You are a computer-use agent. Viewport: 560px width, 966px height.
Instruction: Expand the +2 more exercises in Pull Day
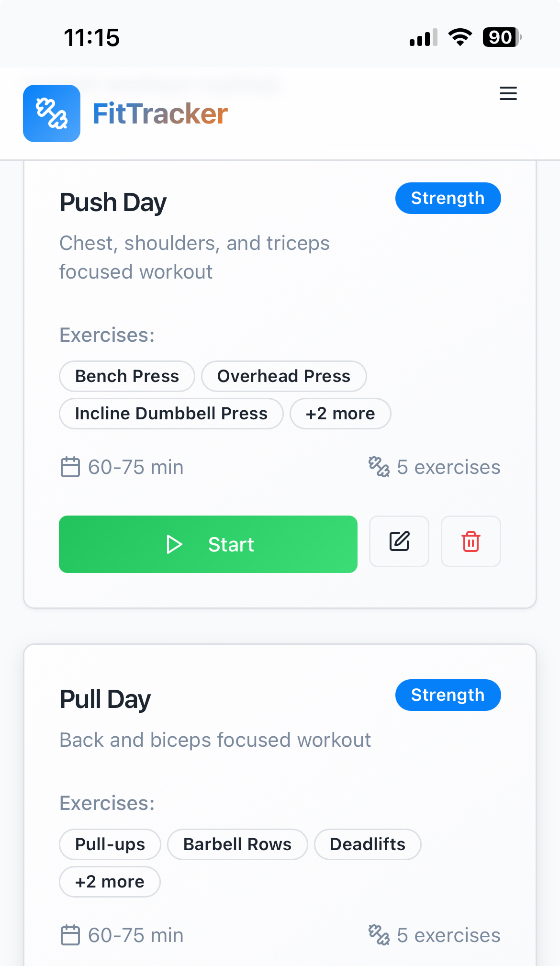click(x=110, y=882)
